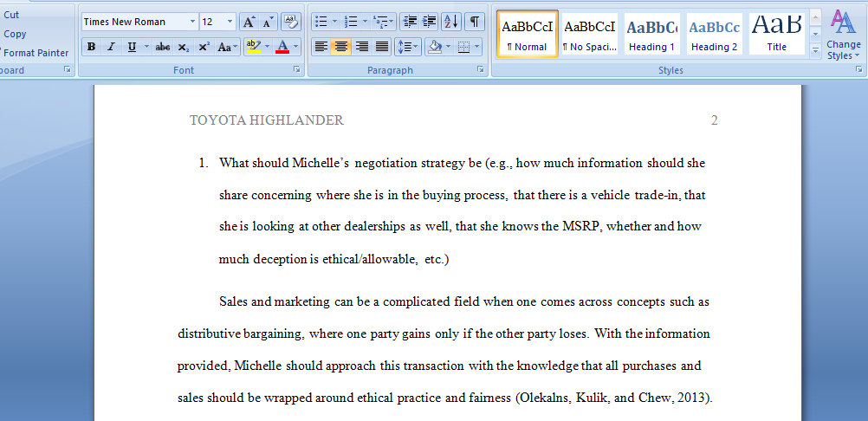Expand the full Styles gallery
The image size is (868, 421).
tap(815, 50)
